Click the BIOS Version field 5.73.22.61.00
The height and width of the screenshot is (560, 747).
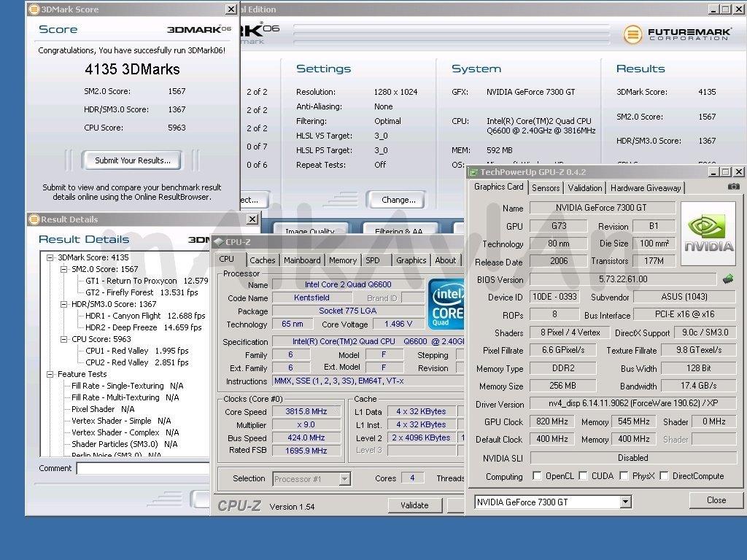(x=623, y=279)
